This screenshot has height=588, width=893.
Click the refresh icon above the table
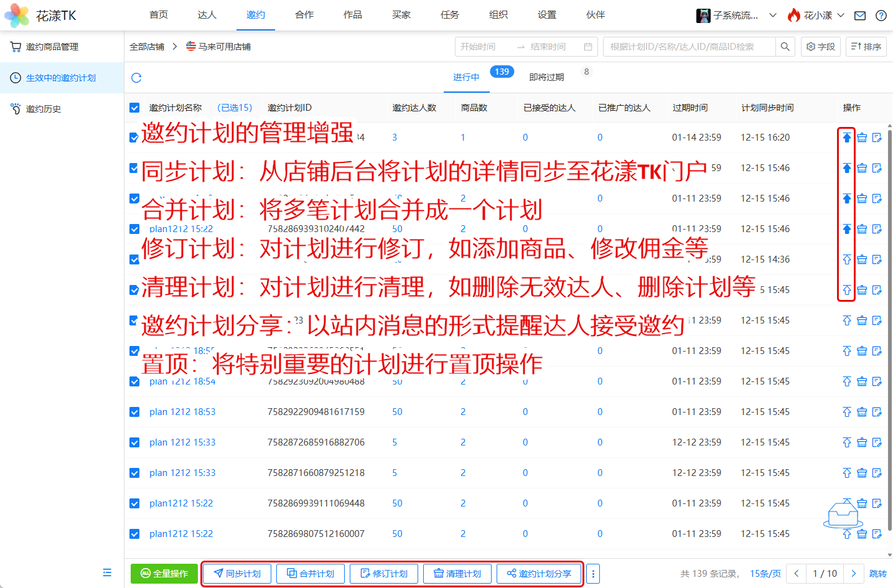(x=136, y=78)
